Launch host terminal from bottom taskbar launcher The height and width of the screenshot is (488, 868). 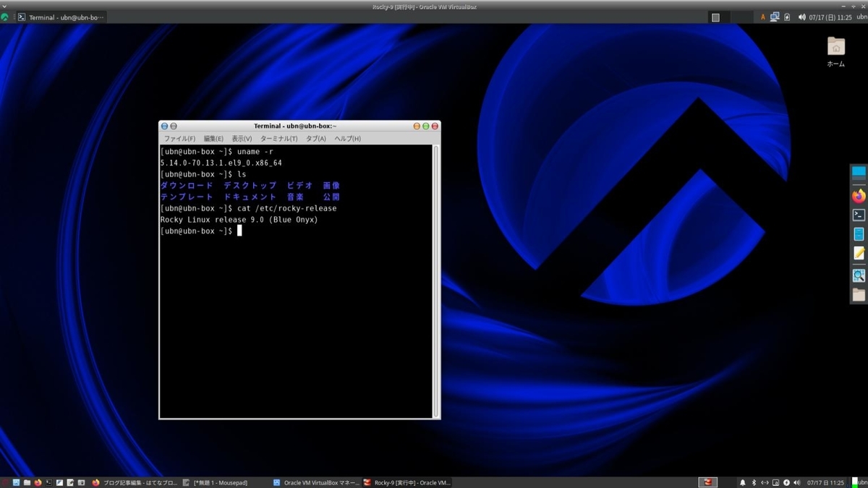pyautogui.click(x=48, y=482)
